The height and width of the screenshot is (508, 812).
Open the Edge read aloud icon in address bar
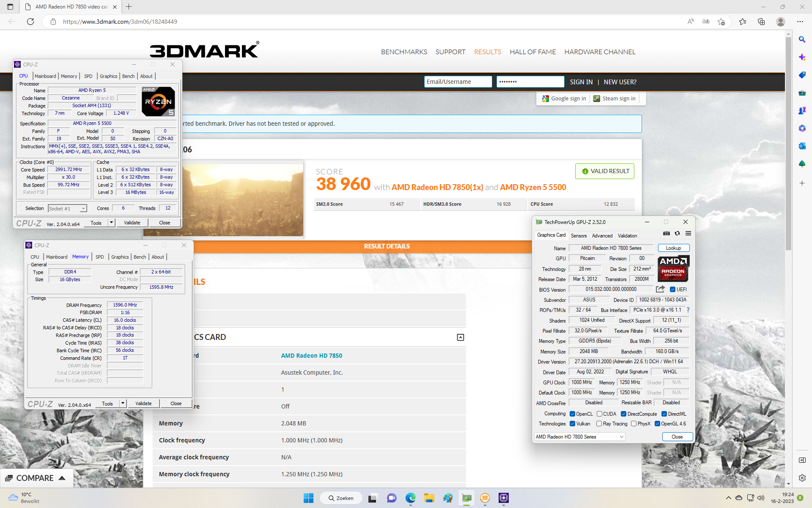(691, 22)
